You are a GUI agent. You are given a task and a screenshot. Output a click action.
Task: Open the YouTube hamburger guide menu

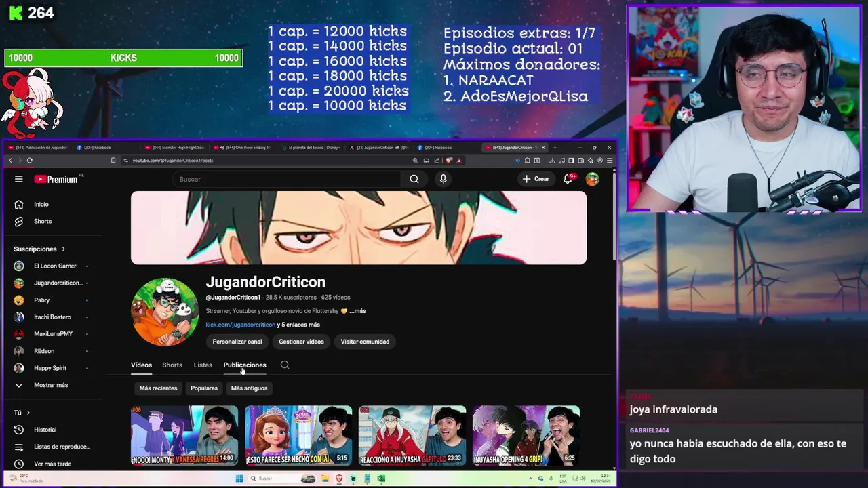coord(19,179)
